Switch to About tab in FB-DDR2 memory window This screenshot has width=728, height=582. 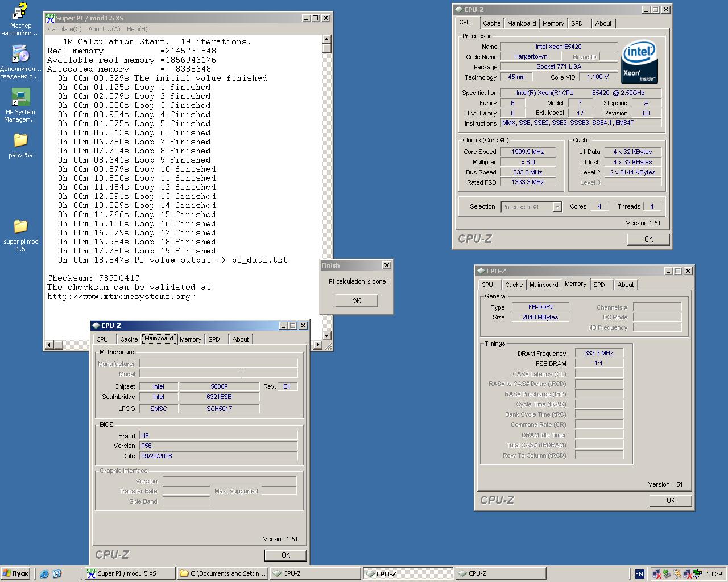[626, 285]
